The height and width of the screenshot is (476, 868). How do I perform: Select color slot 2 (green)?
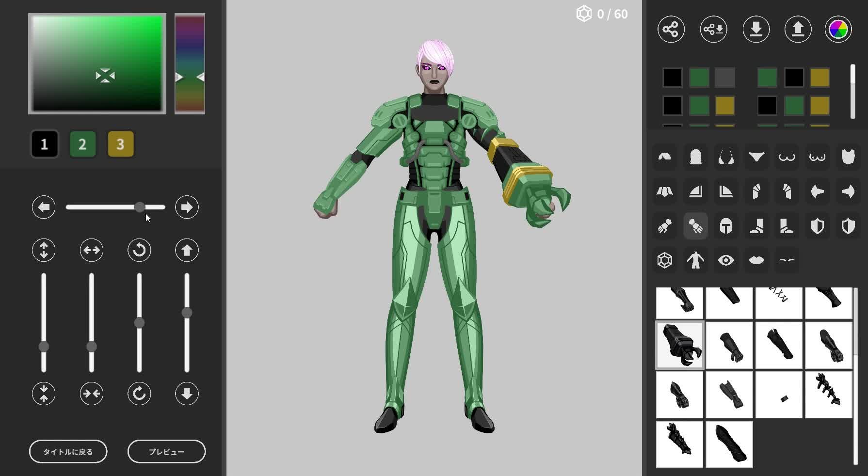point(82,144)
